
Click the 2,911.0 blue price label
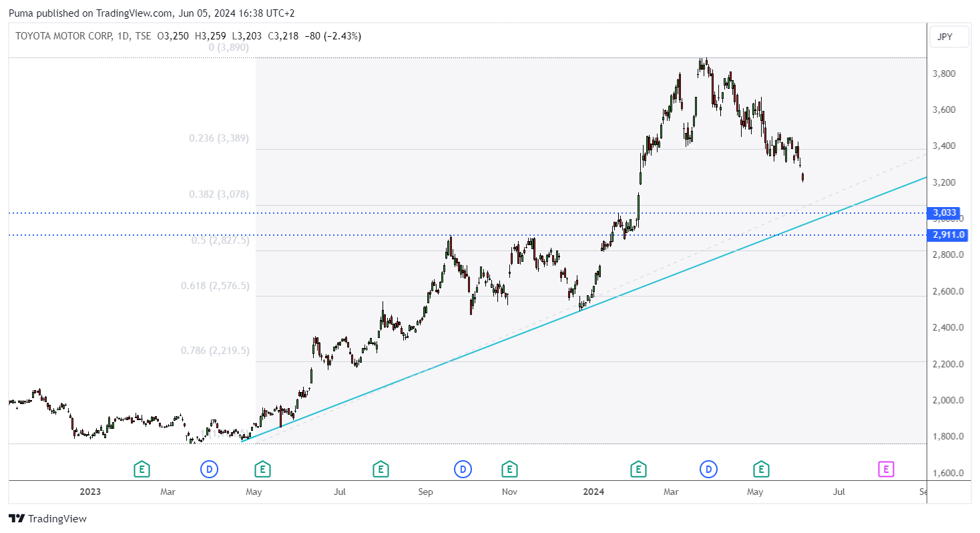(948, 235)
